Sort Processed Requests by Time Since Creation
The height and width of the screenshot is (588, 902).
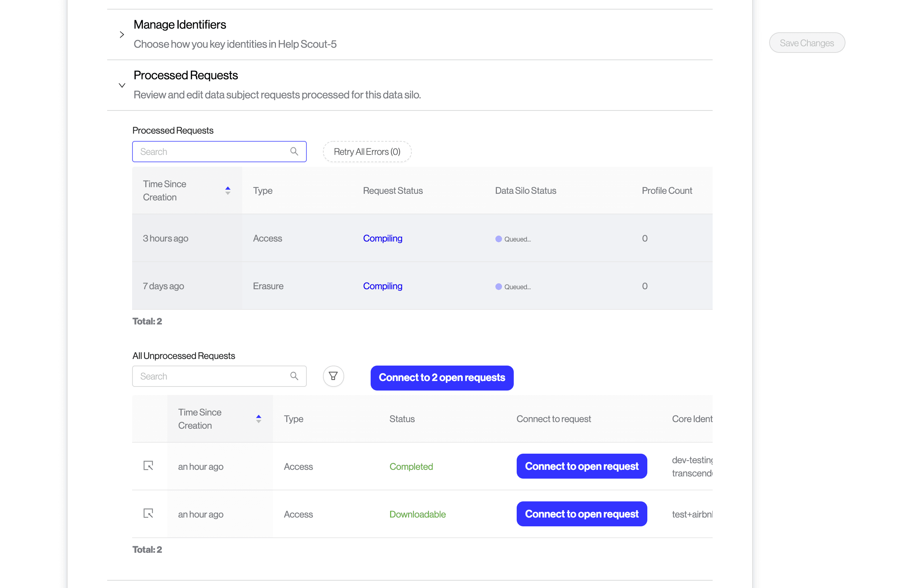pyautogui.click(x=228, y=190)
